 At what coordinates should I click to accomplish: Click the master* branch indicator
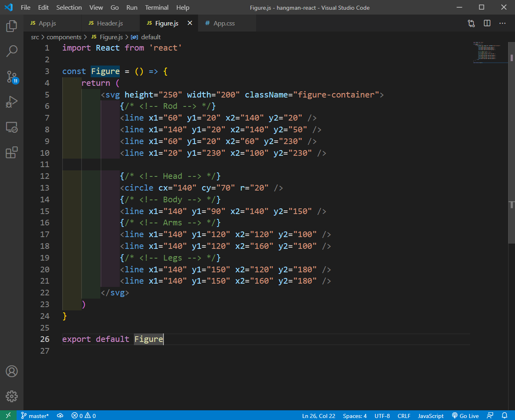click(35, 416)
